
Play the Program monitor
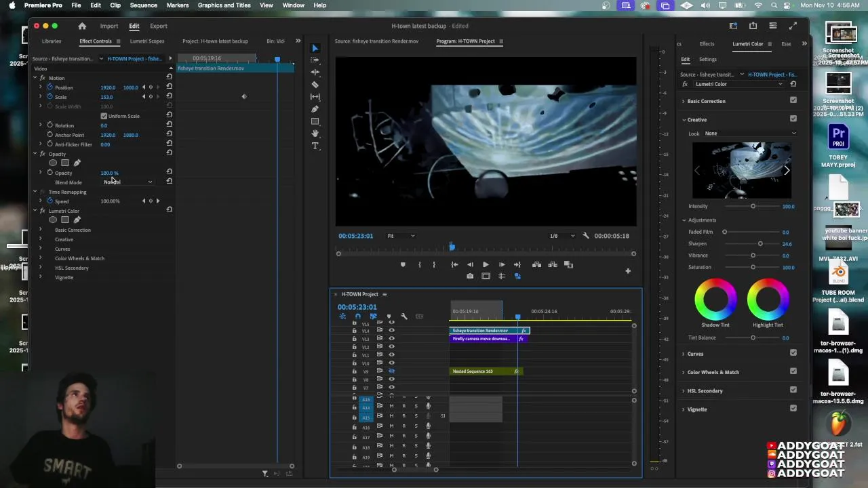[x=486, y=264]
